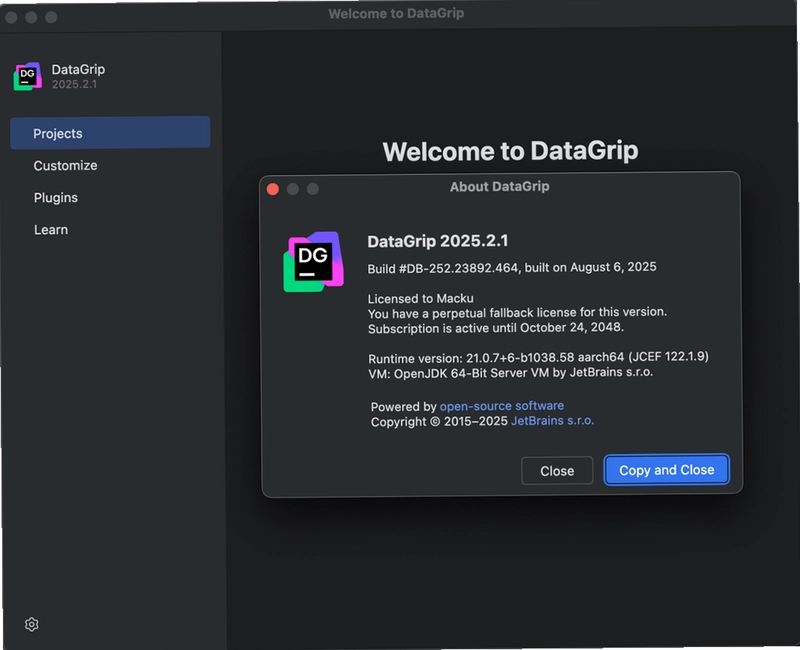Open the open-source software link
Image resolution: width=800 pixels, height=650 pixels.
502,406
